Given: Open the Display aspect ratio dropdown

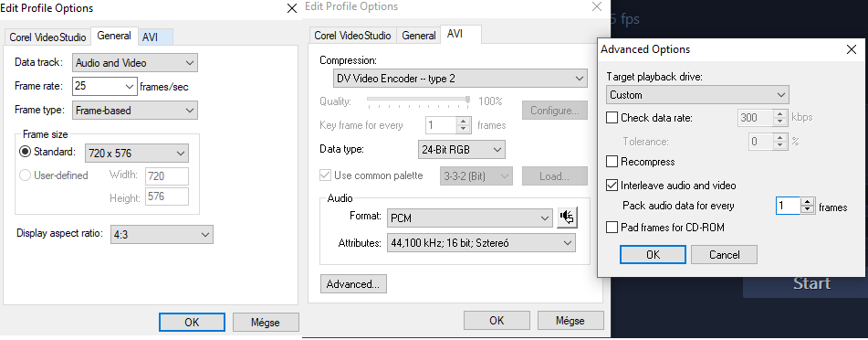Looking at the screenshot, I should 161,234.
